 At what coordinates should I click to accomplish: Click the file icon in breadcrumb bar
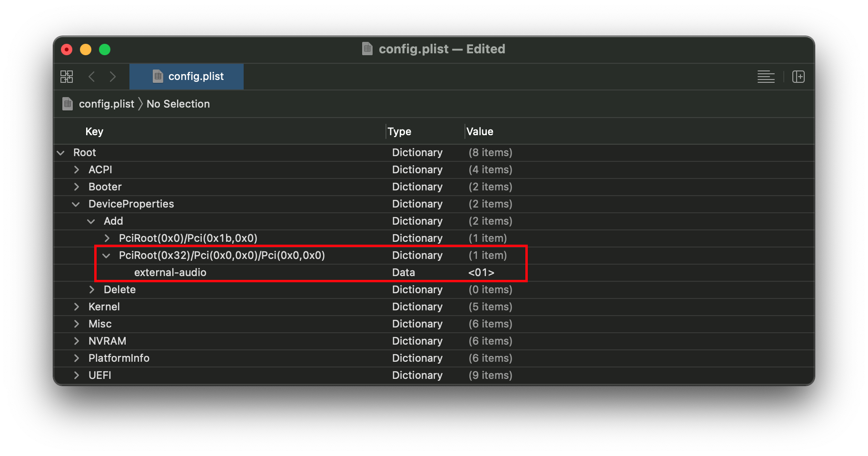(x=68, y=104)
